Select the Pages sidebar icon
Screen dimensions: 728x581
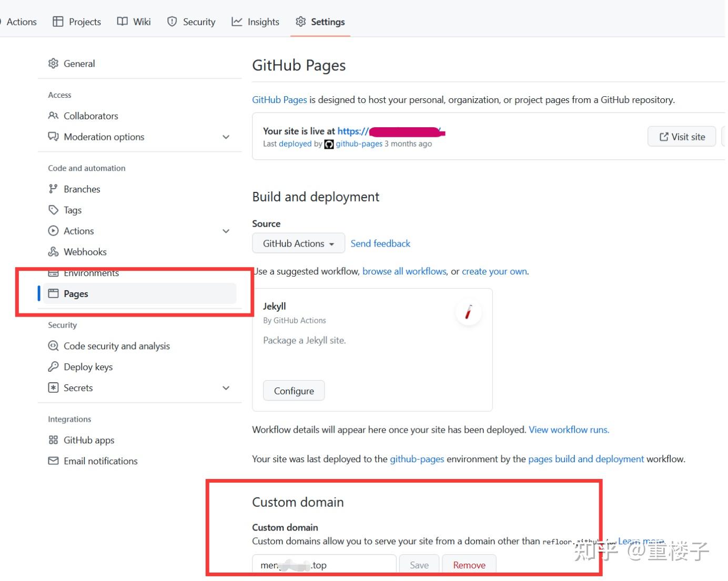pyautogui.click(x=54, y=294)
